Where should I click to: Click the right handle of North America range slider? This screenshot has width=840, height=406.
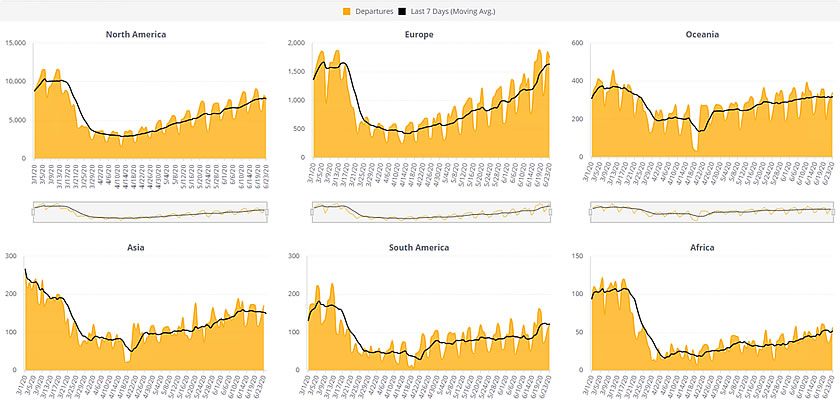tap(267, 212)
